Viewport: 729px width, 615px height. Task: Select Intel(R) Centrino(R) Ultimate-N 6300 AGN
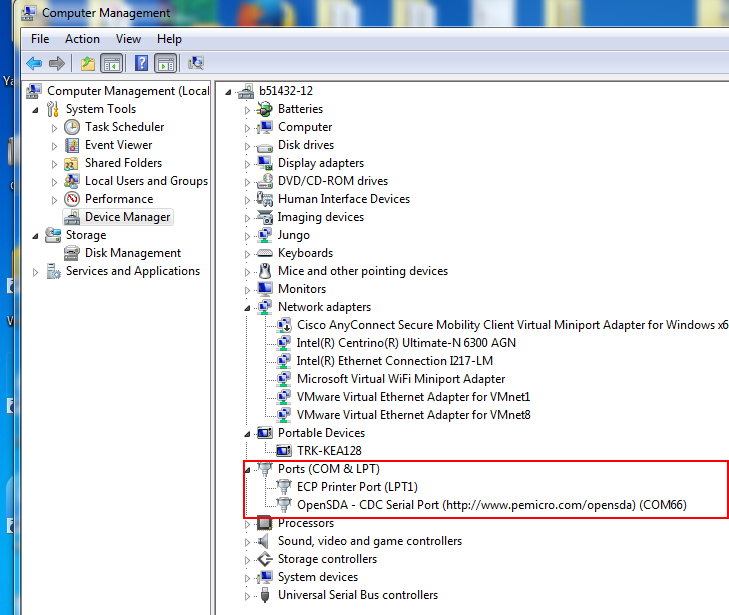point(406,343)
